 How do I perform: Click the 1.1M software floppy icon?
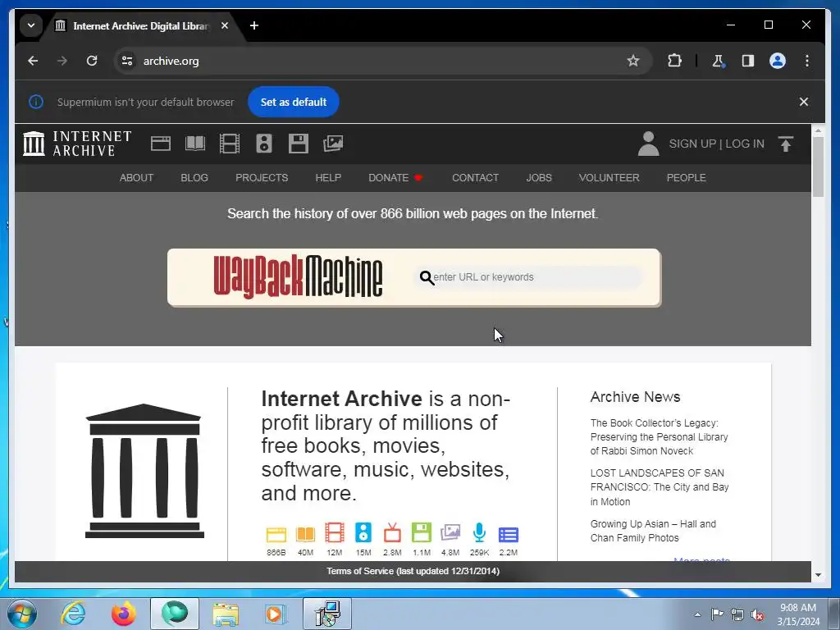[421, 533]
